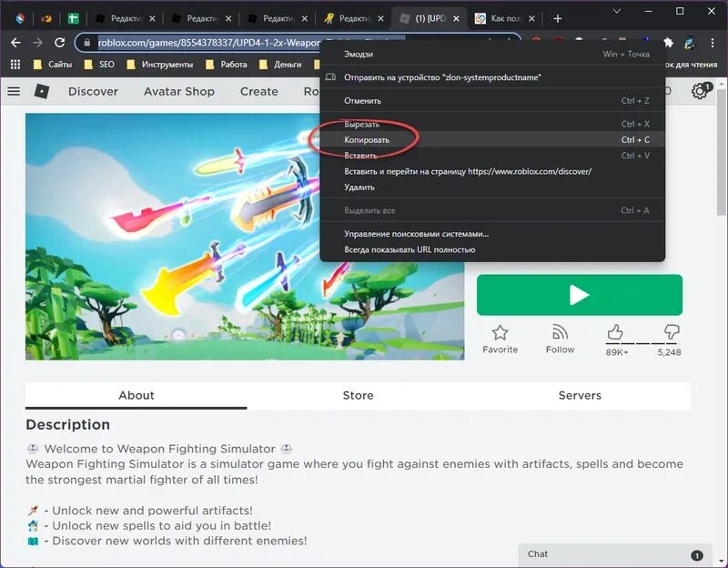728x568 pixels.
Task: Toggle Всегда показывать URL полностью
Action: [492, 249]
